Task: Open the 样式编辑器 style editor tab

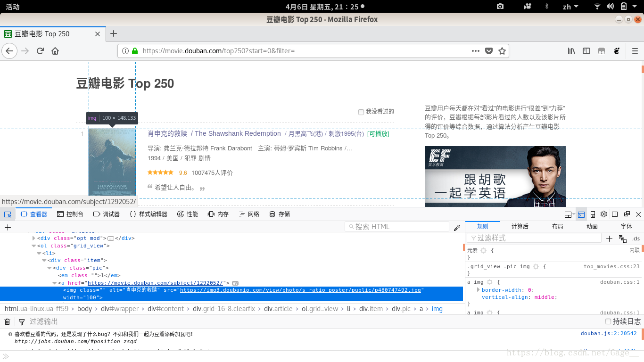Action: coord(149,214)
